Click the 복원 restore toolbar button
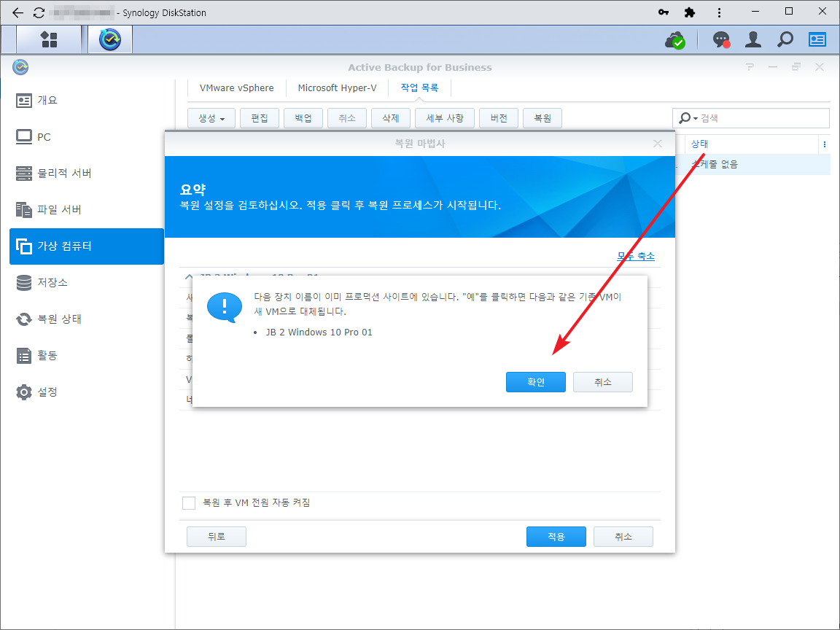840x630 pixels. pos(542,118)
